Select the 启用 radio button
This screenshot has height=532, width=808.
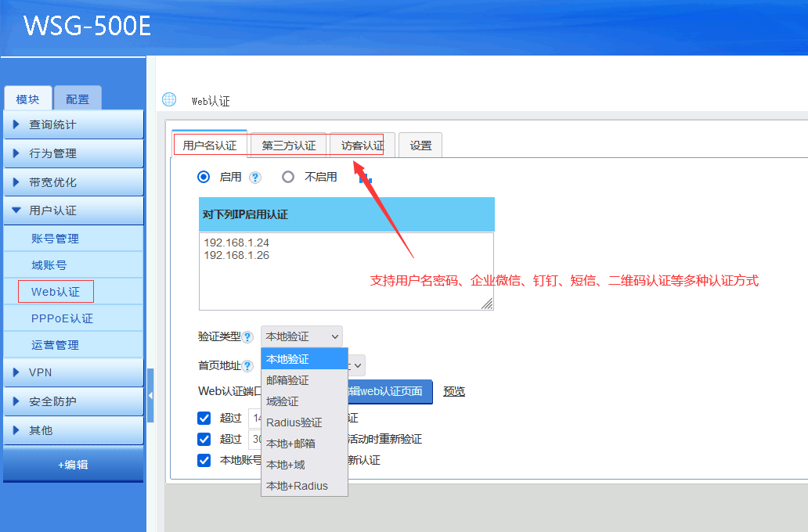204,177
